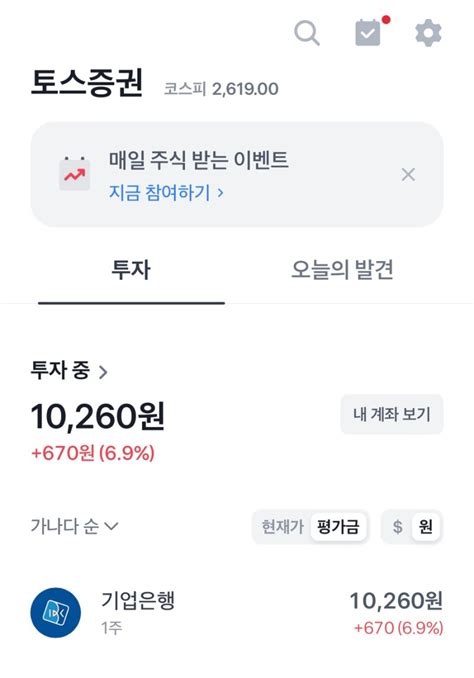The image size is (474, 678).
Task: Tap the 기업은행 IBK logo icon
Action: pos(55,612)
